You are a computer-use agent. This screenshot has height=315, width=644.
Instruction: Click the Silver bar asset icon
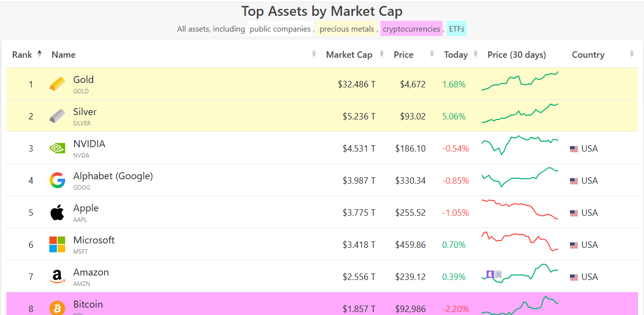57,116
